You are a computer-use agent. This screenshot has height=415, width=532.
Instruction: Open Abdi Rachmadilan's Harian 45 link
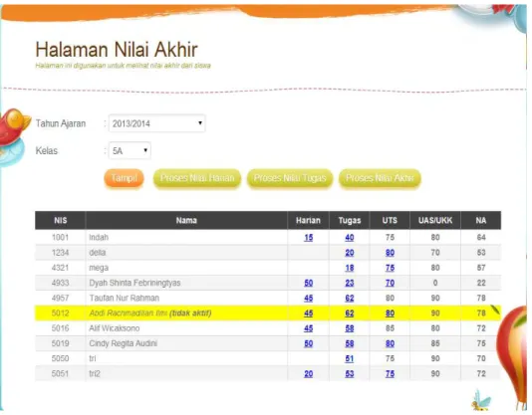309,313
